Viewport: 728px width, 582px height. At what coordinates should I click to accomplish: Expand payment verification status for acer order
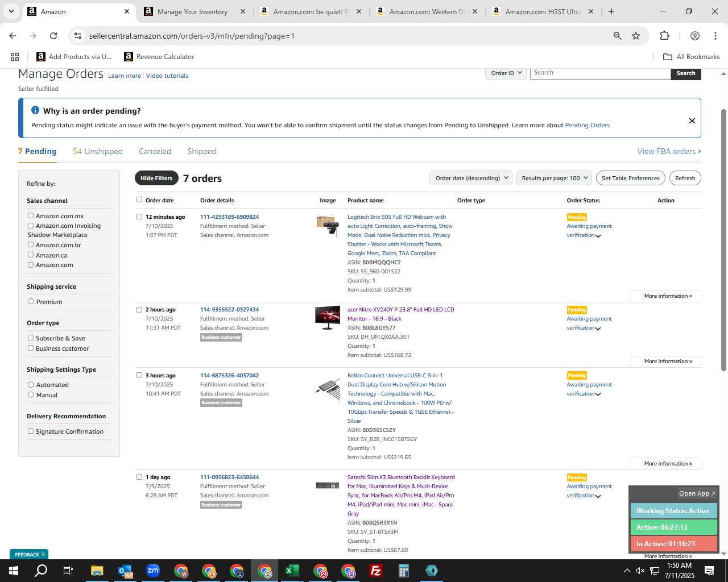(598, 329)
